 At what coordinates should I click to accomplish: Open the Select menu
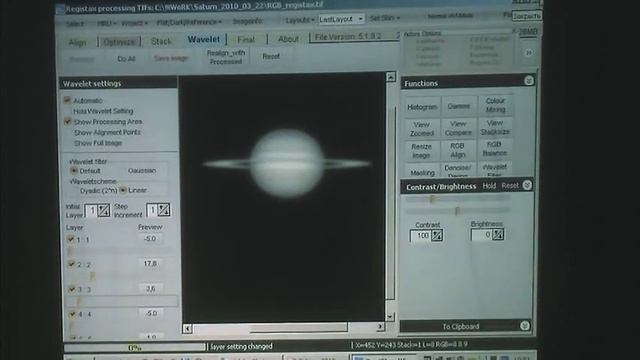[x=75, y=24]
